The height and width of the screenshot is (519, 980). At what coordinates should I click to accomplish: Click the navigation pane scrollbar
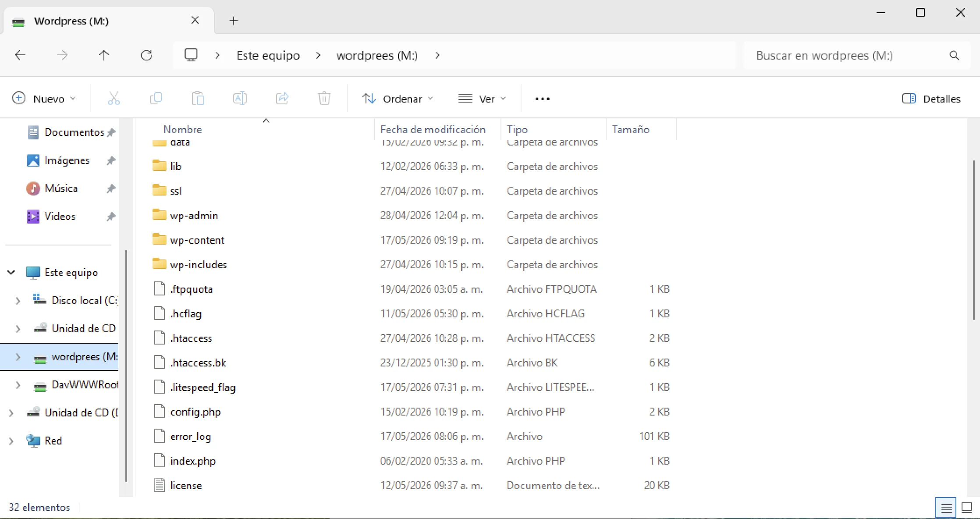click(126, 366)
